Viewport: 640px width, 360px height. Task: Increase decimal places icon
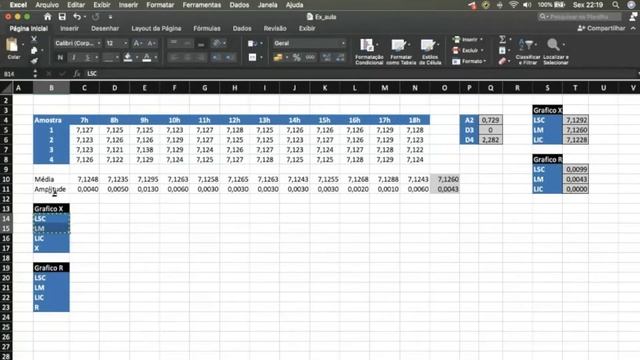(x=327, y=58)
